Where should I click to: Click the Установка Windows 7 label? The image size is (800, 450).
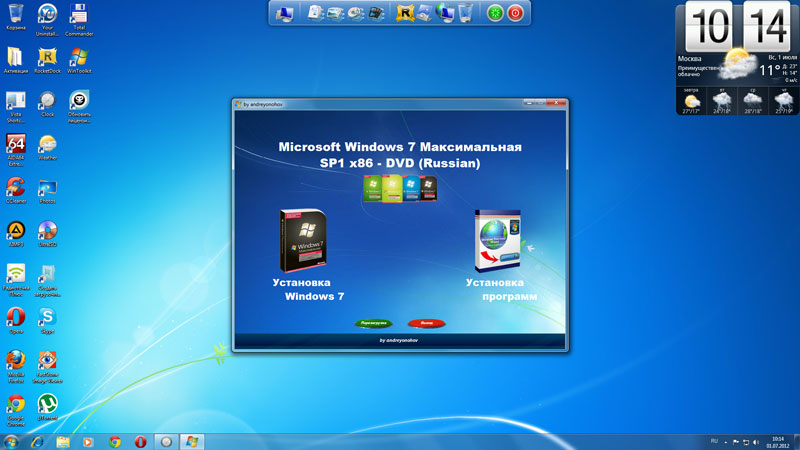click(x=308, y=290)
